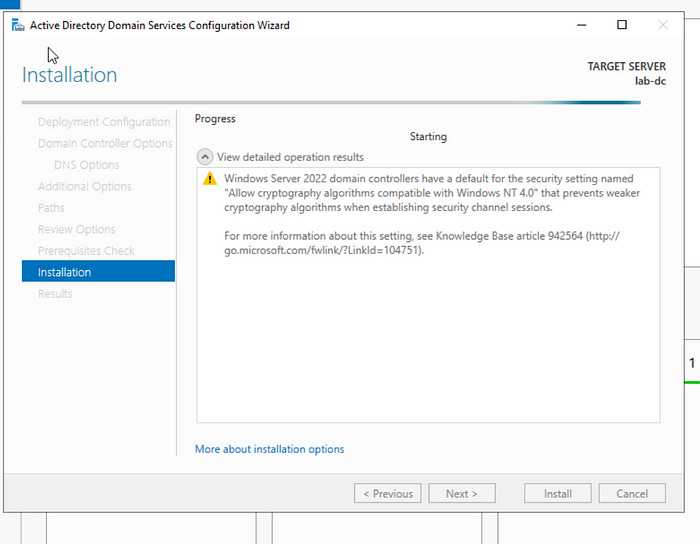Click the 'View detailed operation results' label
700x544 pixels.
[x=290, y=157]
